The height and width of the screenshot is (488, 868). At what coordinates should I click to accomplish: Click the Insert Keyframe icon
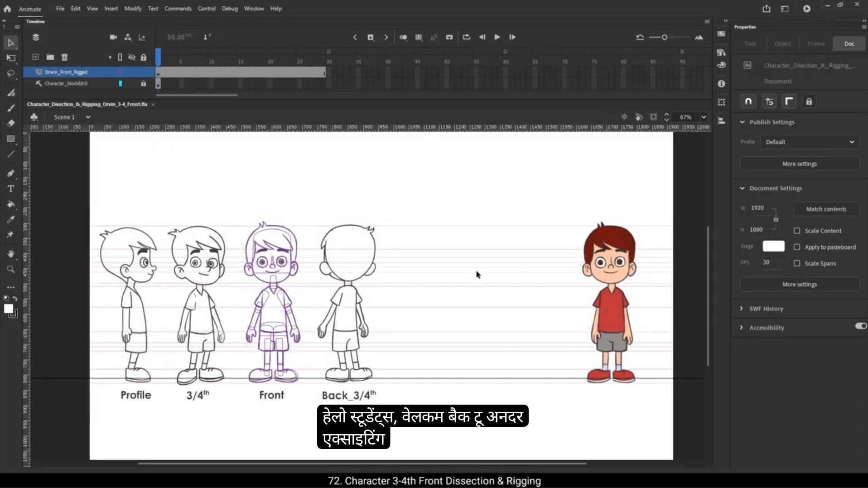(x=371, y=37)
